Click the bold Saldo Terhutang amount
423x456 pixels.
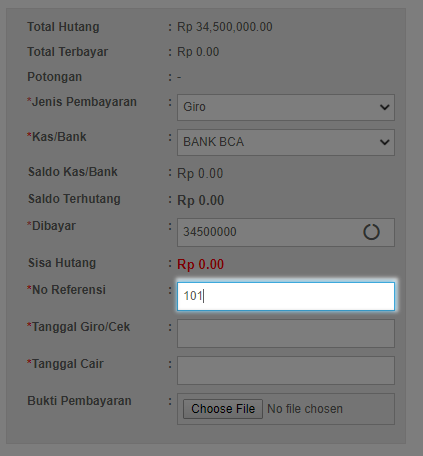(200, 200)
